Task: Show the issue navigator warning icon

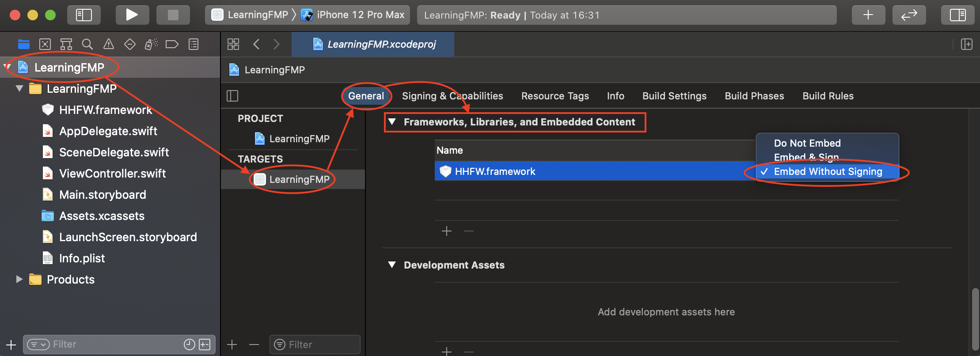Action: 109,44
